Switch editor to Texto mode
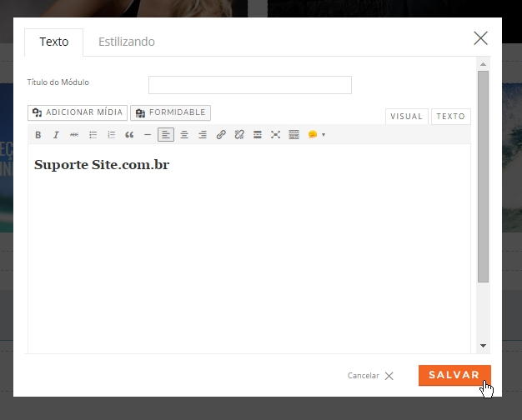522x420 pixels. pos(451,117)
